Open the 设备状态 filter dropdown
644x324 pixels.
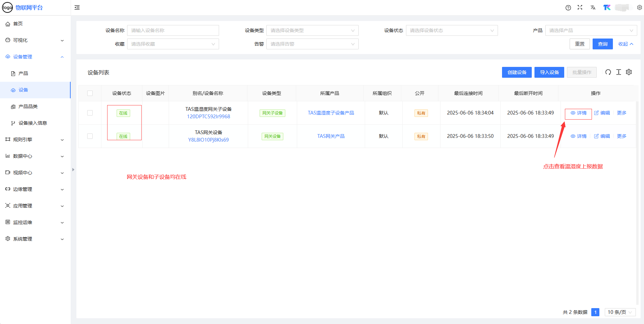[451, 30]
